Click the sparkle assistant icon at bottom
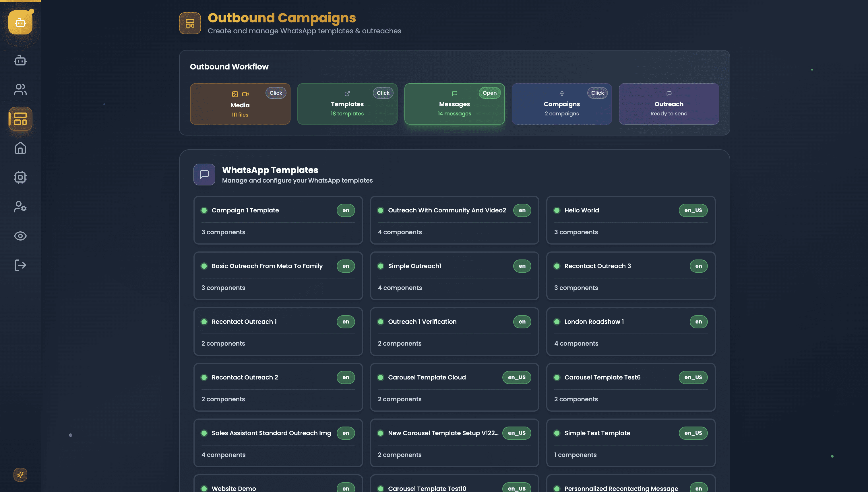This screenshot has width=868, height=492. 20,474
